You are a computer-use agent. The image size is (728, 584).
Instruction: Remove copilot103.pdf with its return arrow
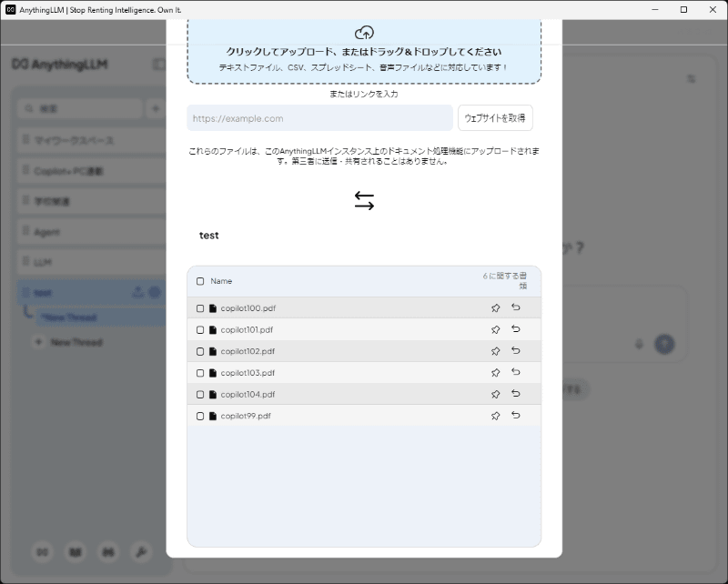[x=516, y=372]
